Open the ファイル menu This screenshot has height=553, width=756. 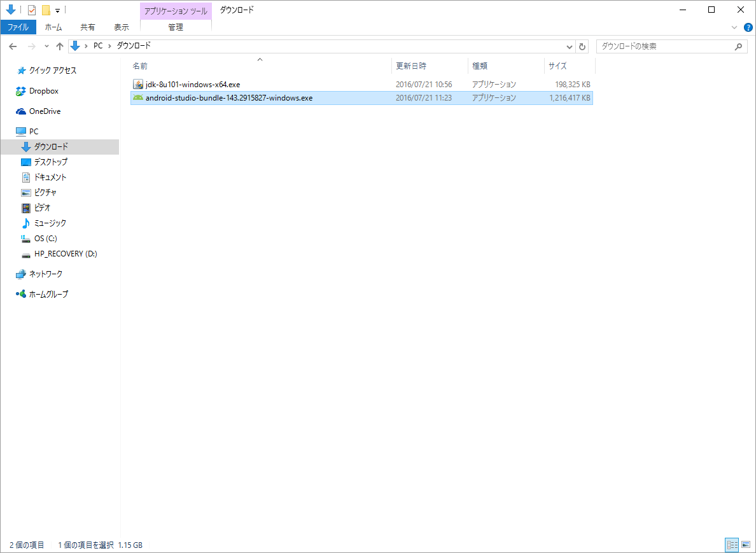pyautogui.click(x=18, y=27)
